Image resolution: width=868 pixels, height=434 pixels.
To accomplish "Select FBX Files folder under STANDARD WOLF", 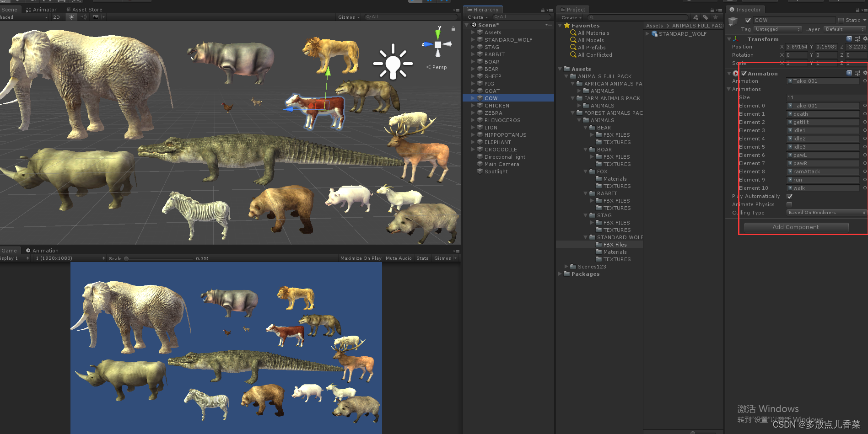I will [x=615, y=245].
